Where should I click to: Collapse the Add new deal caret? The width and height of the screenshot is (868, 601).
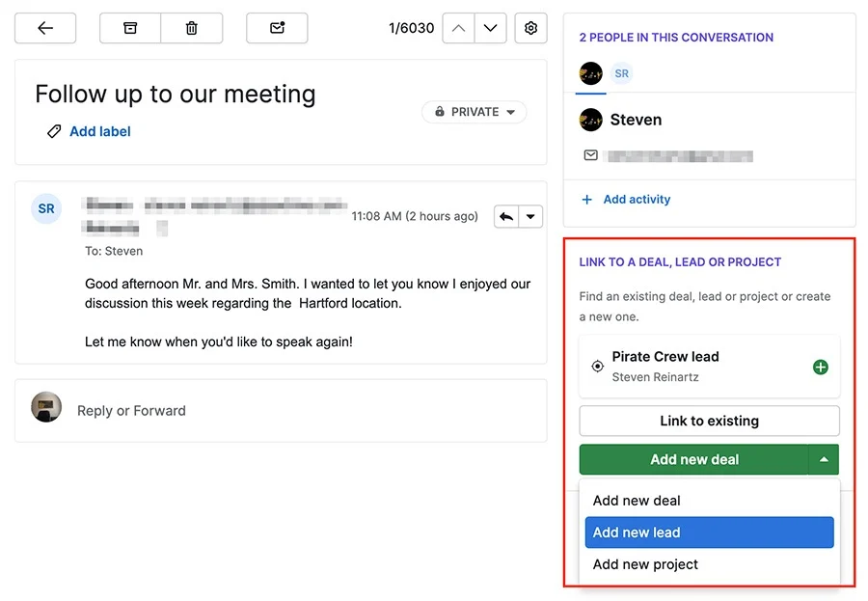point(824,459)
